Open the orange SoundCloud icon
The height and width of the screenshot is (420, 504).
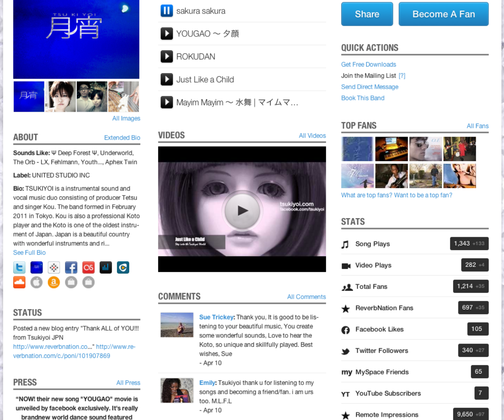click(19, 282)
